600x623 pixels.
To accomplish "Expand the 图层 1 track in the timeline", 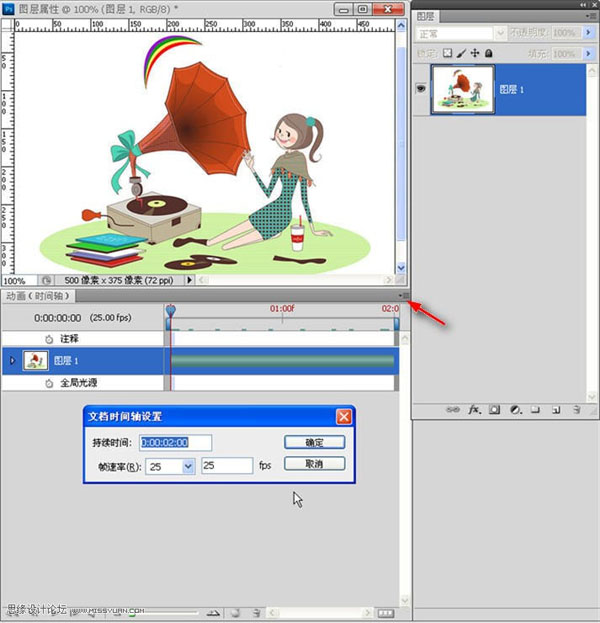I will click(12, 360).
